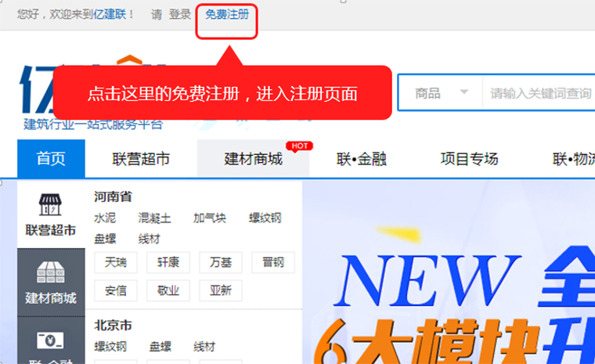Image resolution: width=595 pixels, height=364 pixels.
Task: Open the 北京市 region heading
Action: click(x=113, y=325)
